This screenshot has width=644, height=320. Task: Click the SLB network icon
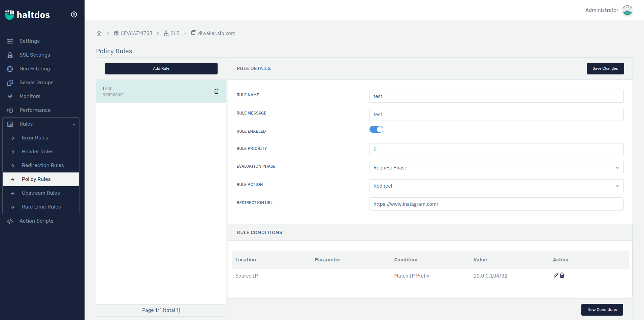click(x=166, y=33)
